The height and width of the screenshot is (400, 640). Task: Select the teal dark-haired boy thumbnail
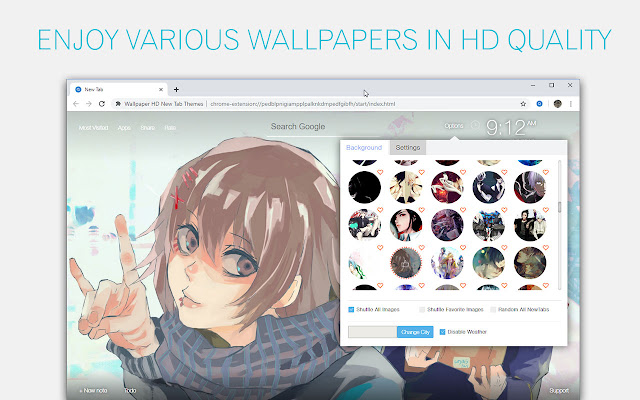(489, 263)
